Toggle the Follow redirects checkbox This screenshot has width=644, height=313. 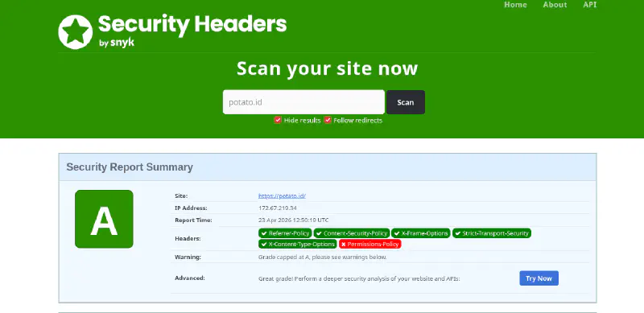(x=328, y=121)
